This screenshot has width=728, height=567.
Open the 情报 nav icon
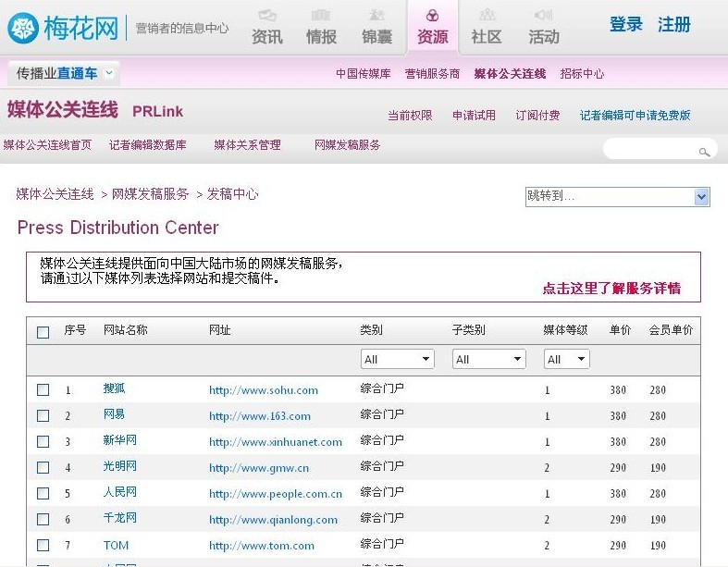coord(321,16)
